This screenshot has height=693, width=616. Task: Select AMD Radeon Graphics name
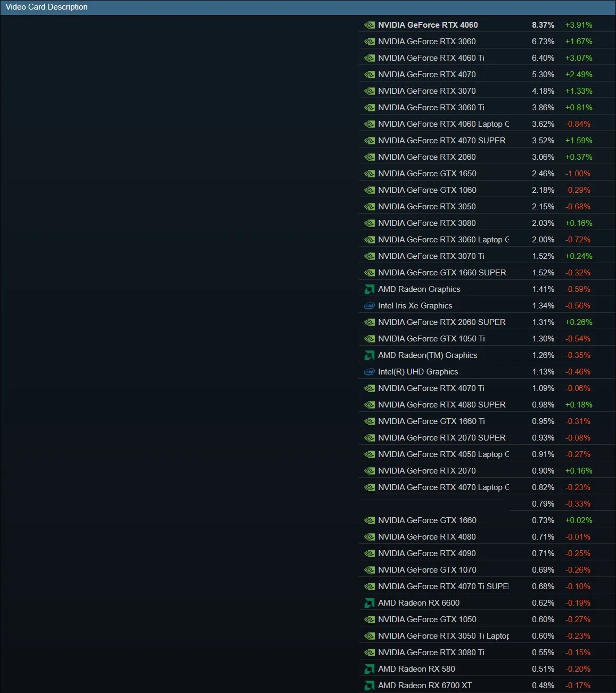click(x=419, y=289)
